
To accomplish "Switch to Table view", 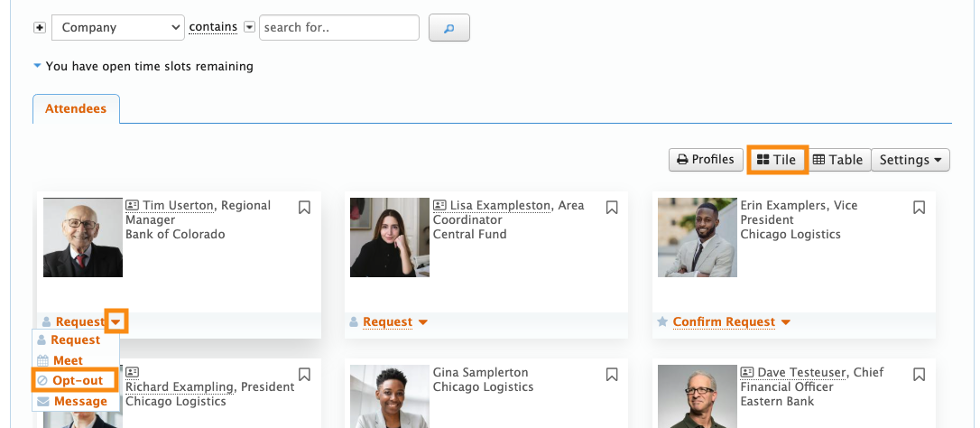I will [x=837, y=160].
